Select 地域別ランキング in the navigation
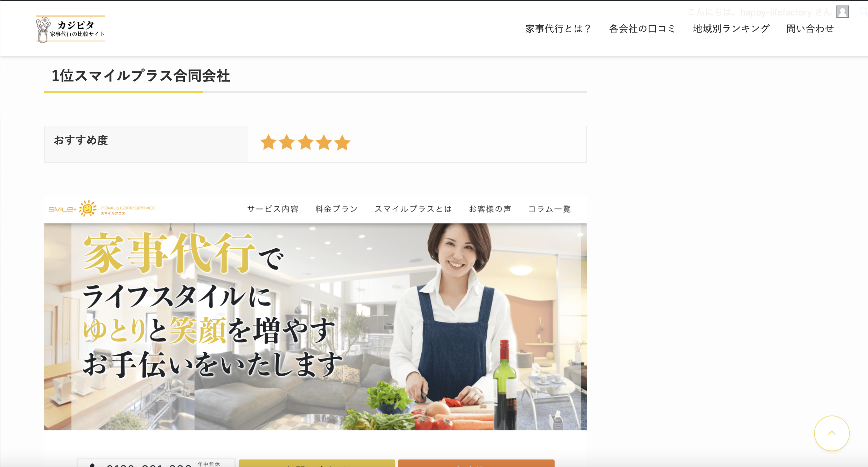868x467 pixels. tap(731, 29)
